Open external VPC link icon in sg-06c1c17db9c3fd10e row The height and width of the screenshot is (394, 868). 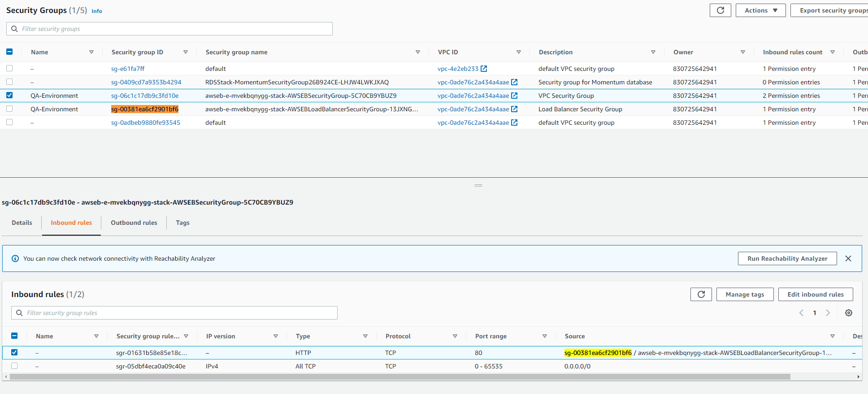pos(514,96)
